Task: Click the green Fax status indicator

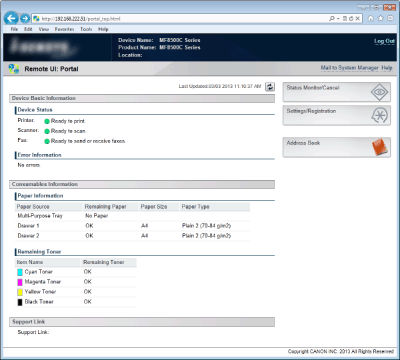Action: [x=47, y=141]
